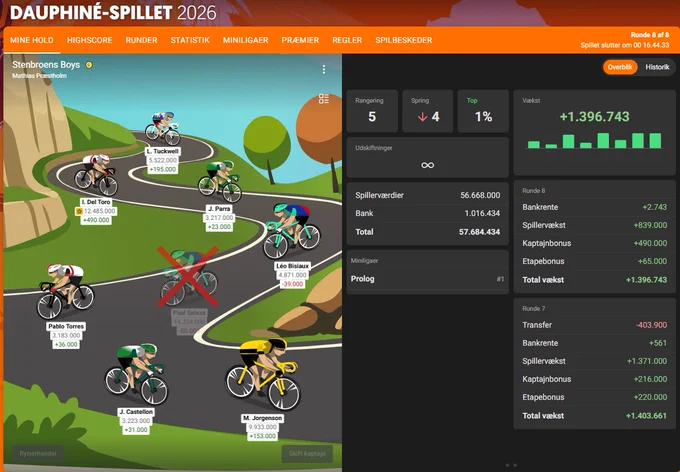Screen dimensions: 680x472
Task: Switch to the Historik view
Action: pos(657,67)
